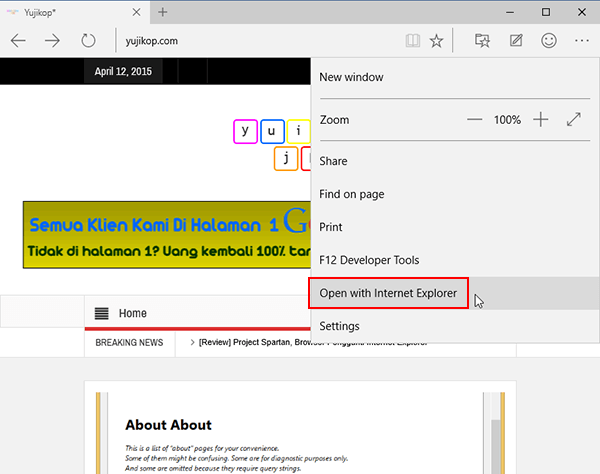The width and height of the screenshot is (600, 474).
Task: Click the magenta 'y' logo tile
Action: click(245, 132)
